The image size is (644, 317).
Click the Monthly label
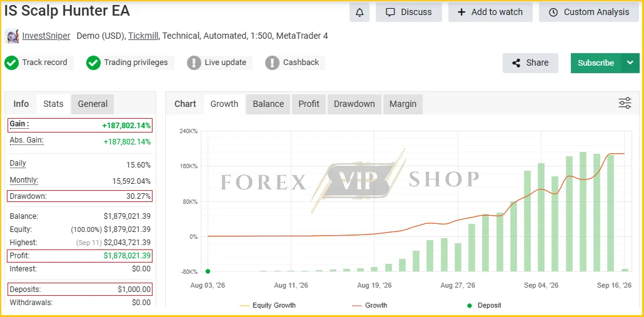[x=24, y=180]
